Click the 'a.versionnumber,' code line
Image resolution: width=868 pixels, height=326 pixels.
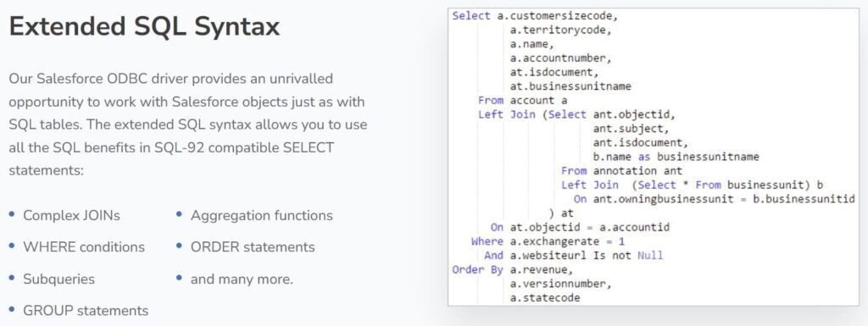(561, 284)
